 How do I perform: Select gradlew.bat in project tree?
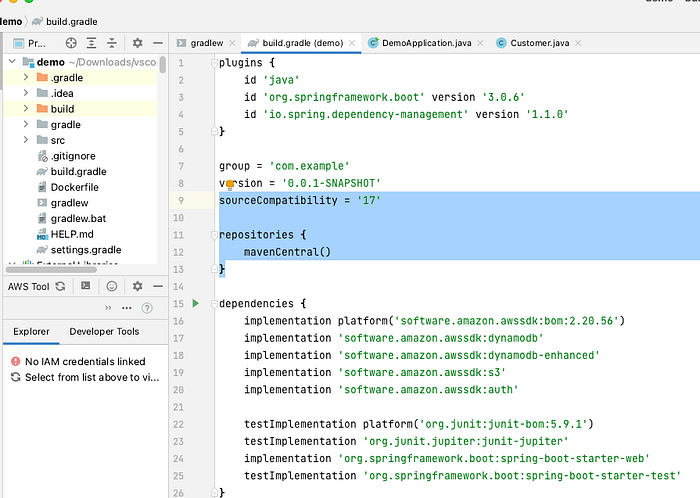(72, 218)
